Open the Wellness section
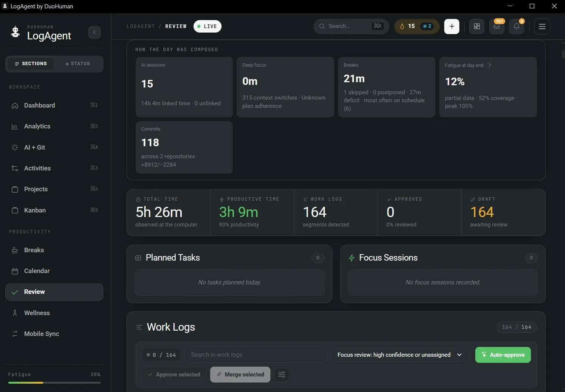 [54, 313]
